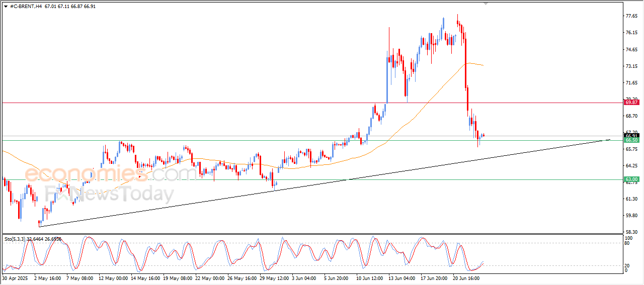The height and width of the screenshot is (285, 644).
Task: Click the small triangle before #C-BRENT,H4
Action: [6, 7]
